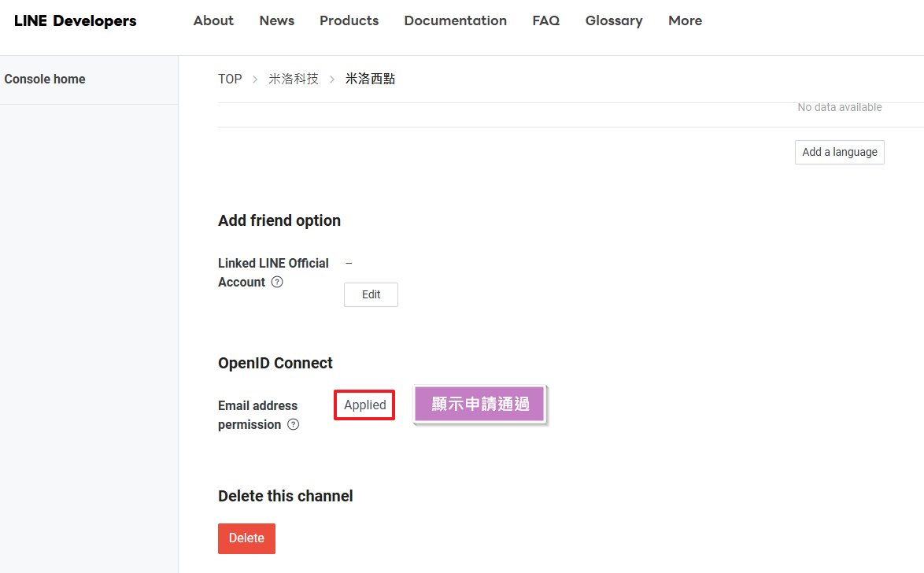Click help icon next to Email address permission
Image resolution: width=924 pixels, height=573 pixels.
tap(293, 424)
